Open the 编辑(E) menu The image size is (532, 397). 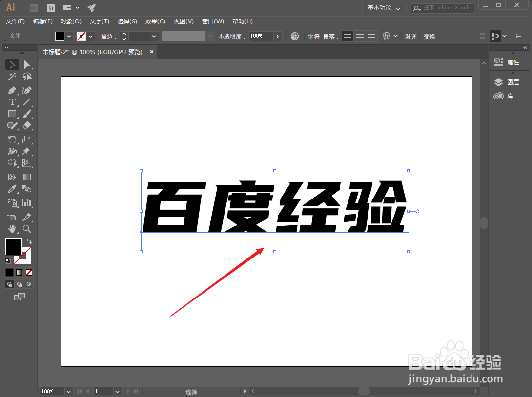click(x=43, y=21)
